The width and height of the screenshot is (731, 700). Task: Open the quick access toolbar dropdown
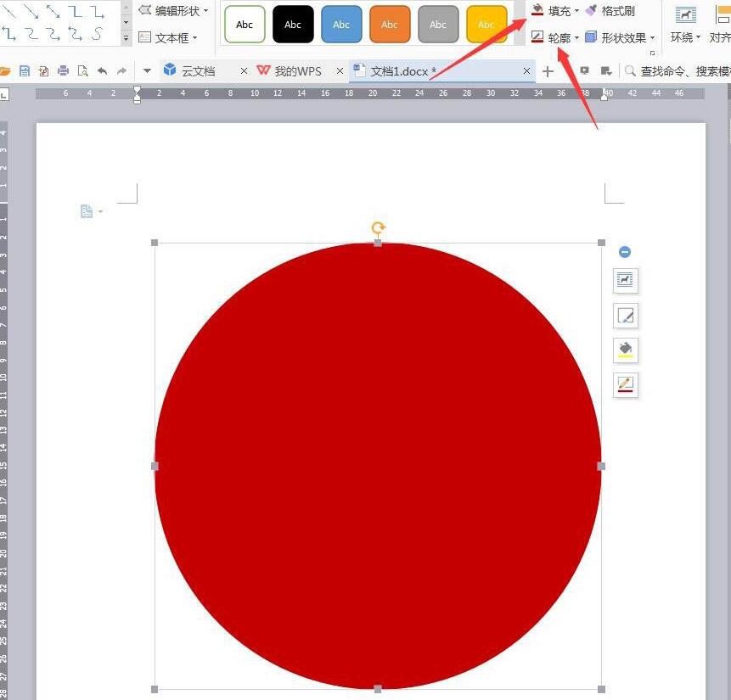click(147, 71)
